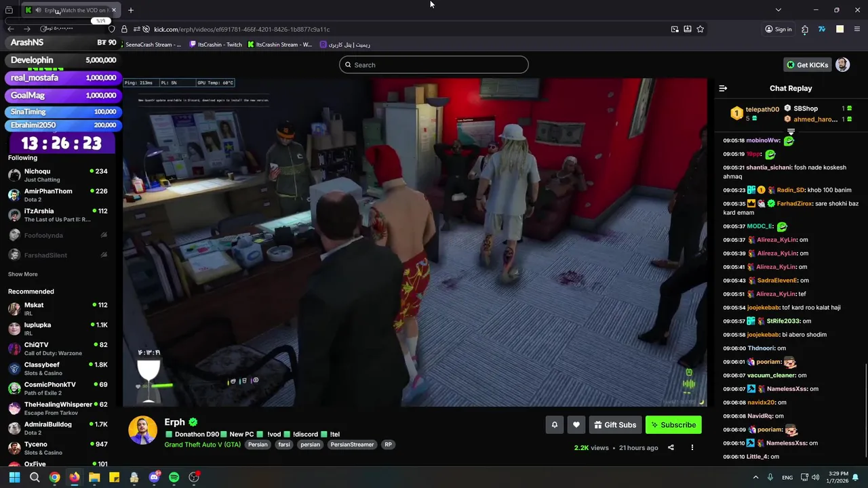
Task: Show hidden system tray icons chevron
Action: [756, 477]
